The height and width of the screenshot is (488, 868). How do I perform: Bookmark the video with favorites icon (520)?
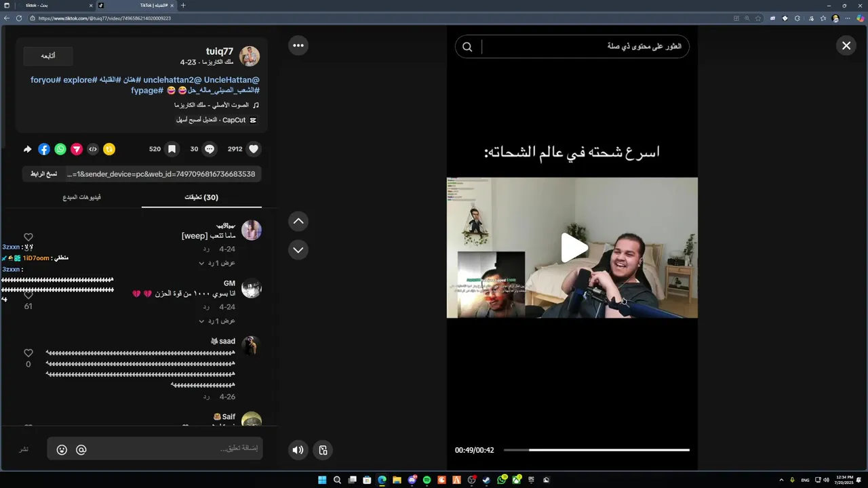coord(172,149)
